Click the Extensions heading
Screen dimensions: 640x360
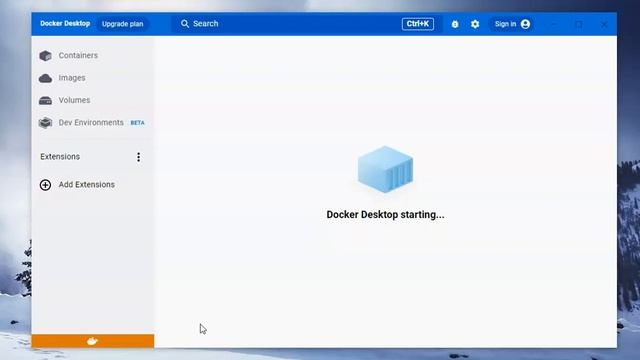pos(60,157)
